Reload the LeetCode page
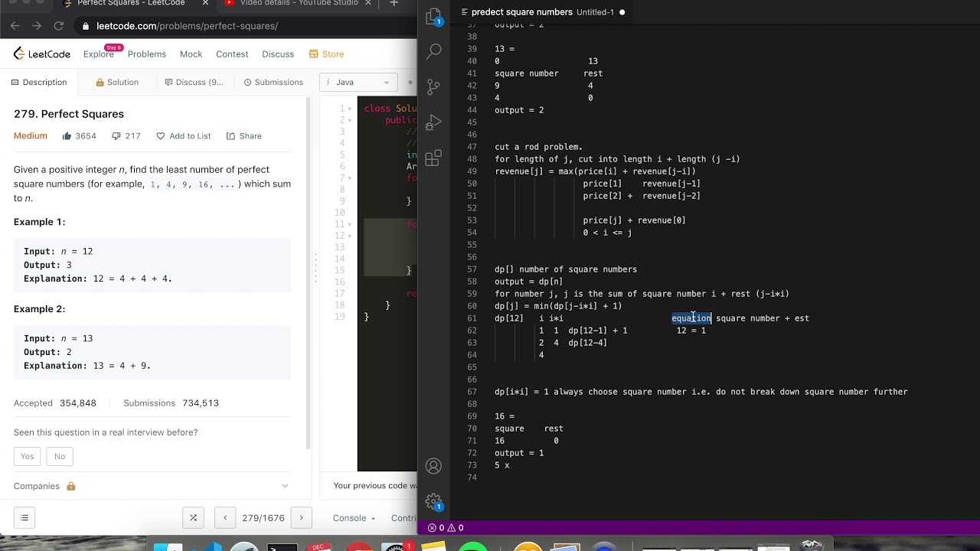 coord(59,26)
